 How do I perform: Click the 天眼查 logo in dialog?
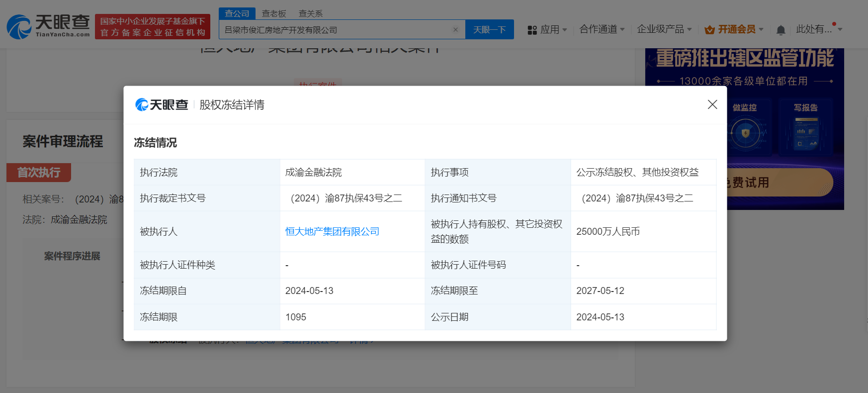[x=162, y=105]
